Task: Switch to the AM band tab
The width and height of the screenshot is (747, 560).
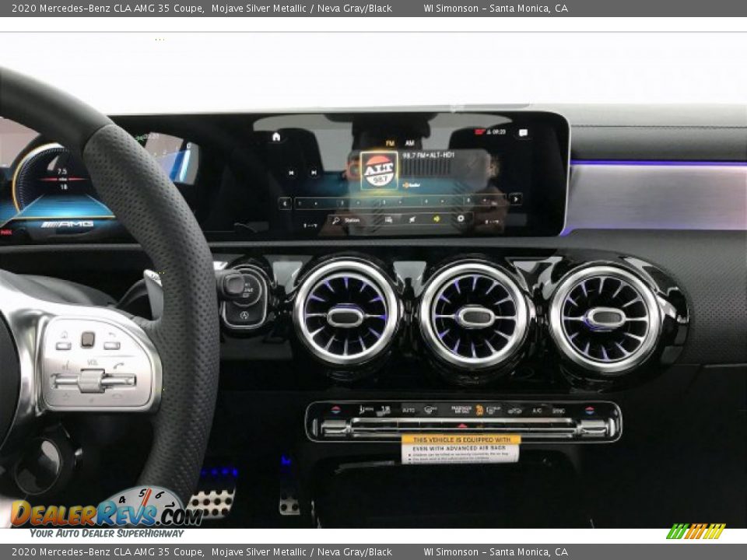Action: pos(409,143)
